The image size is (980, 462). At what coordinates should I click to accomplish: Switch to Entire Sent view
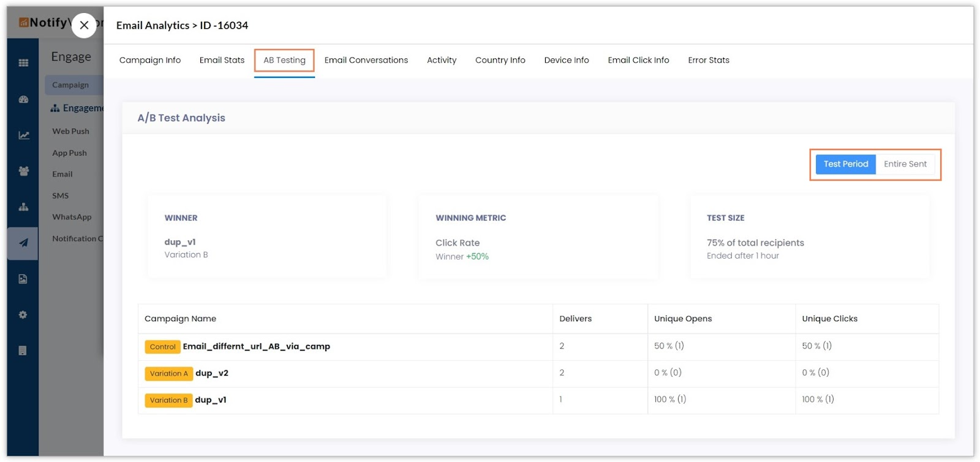pos(905,164)
